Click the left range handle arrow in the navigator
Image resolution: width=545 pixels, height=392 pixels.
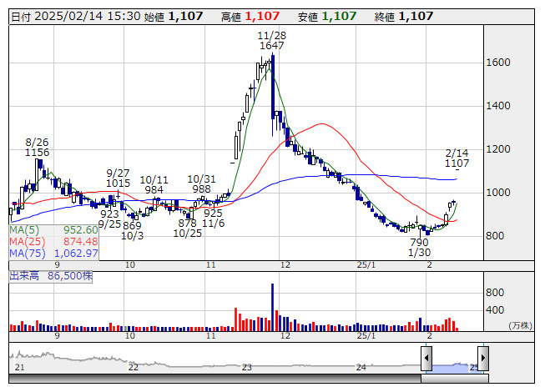(426, 358)
